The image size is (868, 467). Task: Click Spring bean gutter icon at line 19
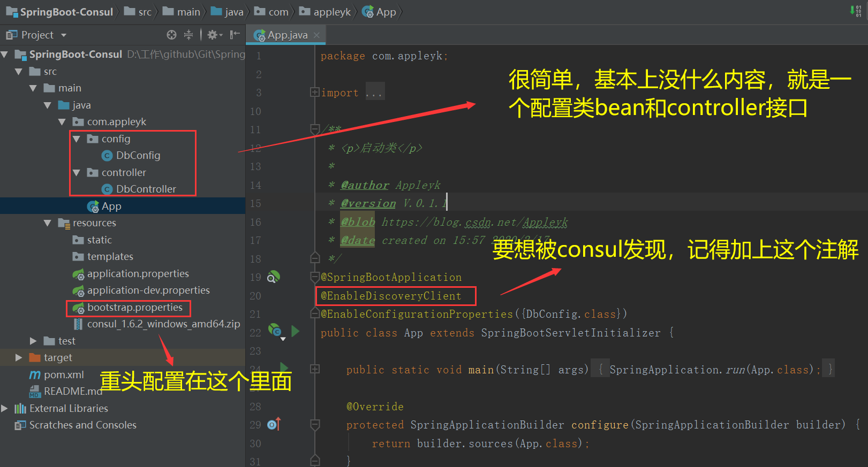tap(273, 277)
